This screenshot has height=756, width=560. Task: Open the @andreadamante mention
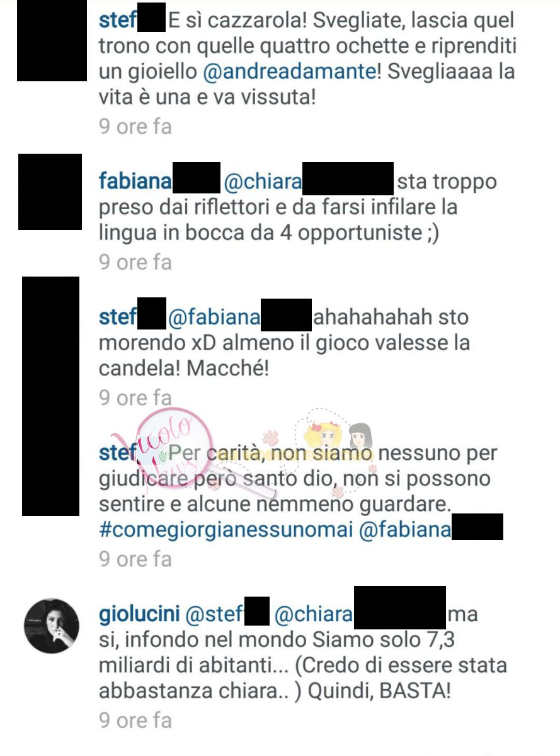[x=290, y=73]
